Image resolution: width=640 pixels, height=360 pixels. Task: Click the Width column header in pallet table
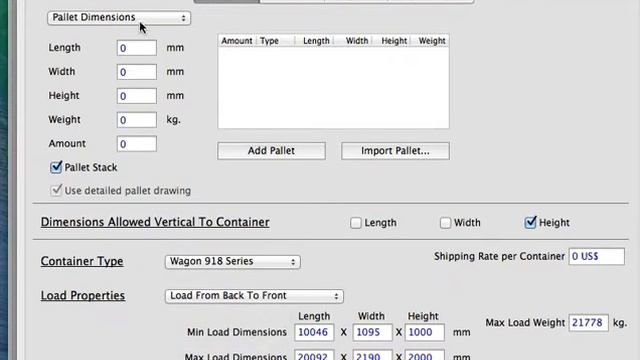tap(353, 41)
